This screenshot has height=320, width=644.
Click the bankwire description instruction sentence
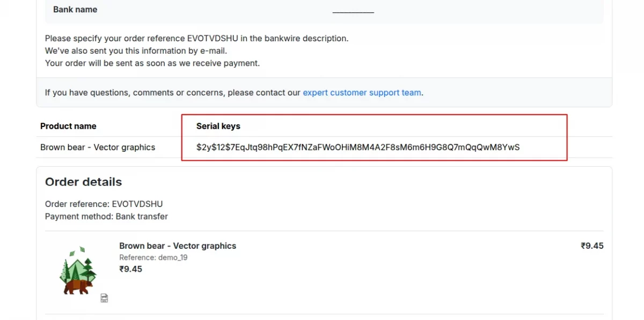coord(196,39)
